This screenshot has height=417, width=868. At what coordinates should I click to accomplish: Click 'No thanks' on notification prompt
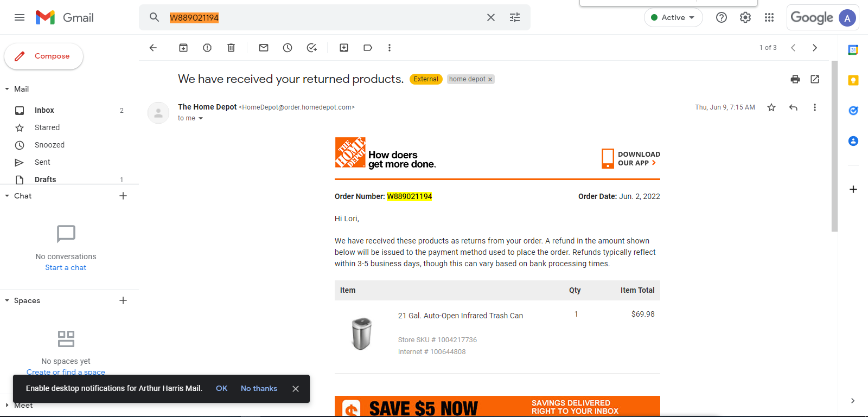click(259, 388)
